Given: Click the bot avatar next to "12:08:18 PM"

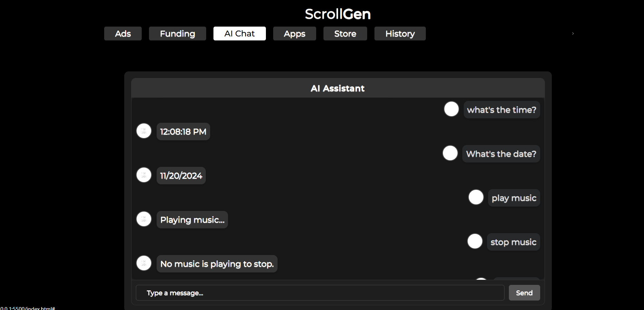Looking at the screenshot, I should 144,131.
